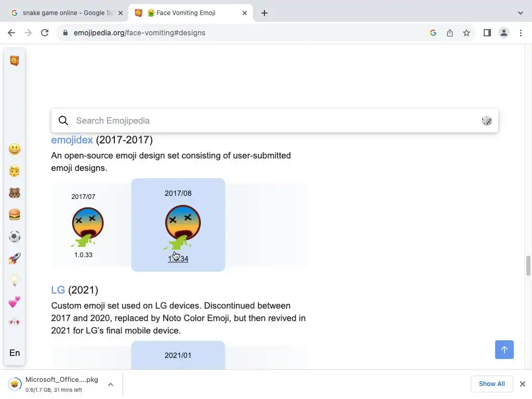Screen dimensions: 532x399
Task: Bookmark this page with star icon
Action: pos(467,33)
